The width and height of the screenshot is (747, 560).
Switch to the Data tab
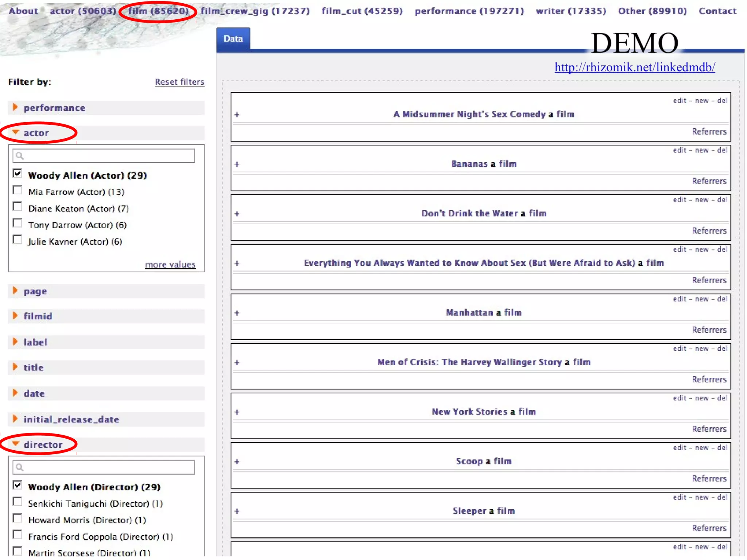pyautogui.click(x=233, y=39)
